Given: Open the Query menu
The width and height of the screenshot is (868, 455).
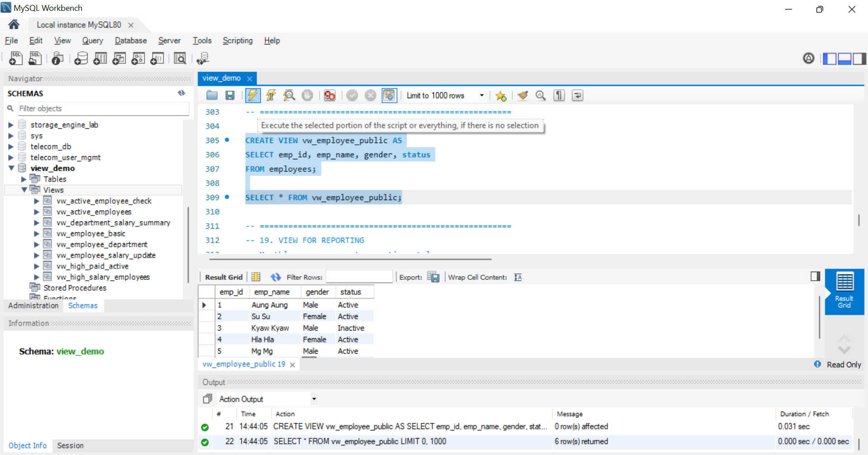Looking at the screenshot, I should 92,40.
